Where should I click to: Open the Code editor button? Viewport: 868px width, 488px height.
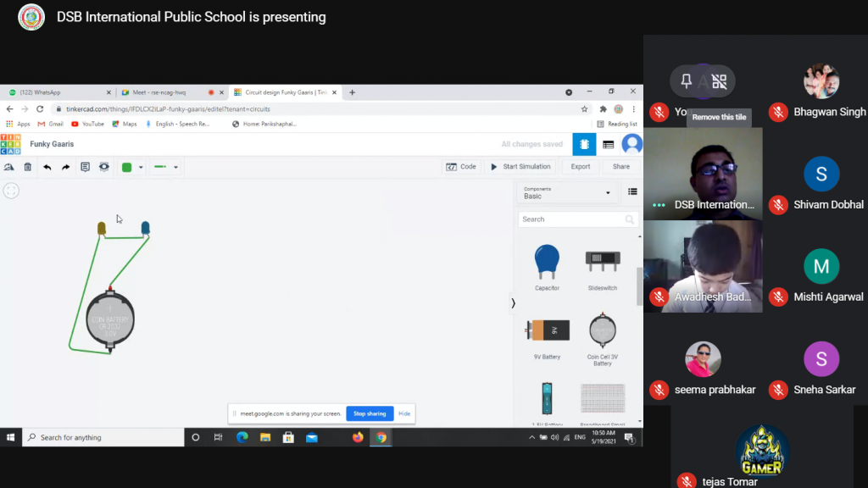[461, 167]
